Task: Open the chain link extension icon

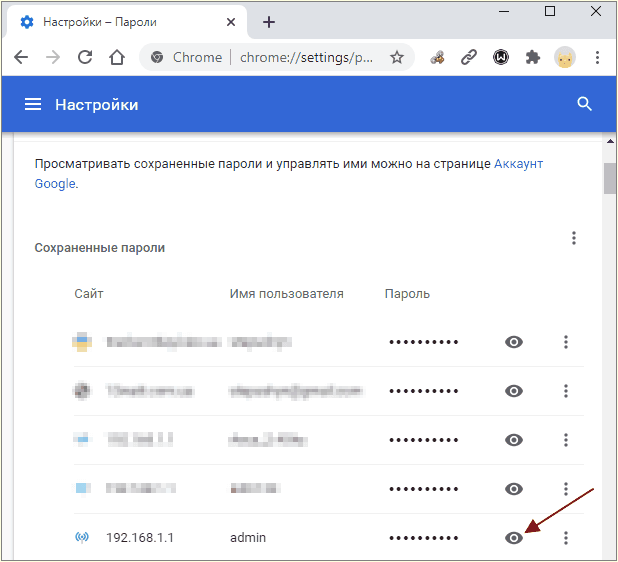Action: coord(469,58)
